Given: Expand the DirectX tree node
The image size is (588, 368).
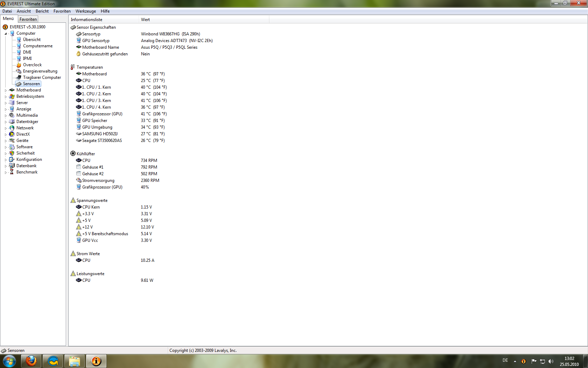Looking at the screenshot, I should [x=6, y=135].
